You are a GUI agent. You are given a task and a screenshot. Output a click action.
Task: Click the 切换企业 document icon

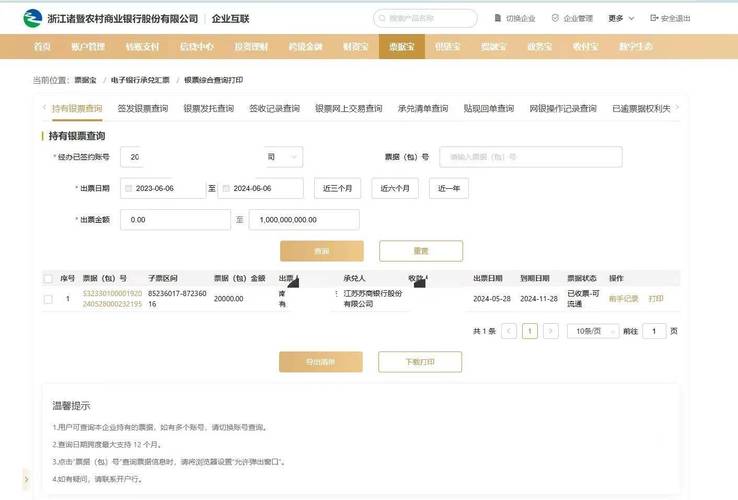coord(497,18)
